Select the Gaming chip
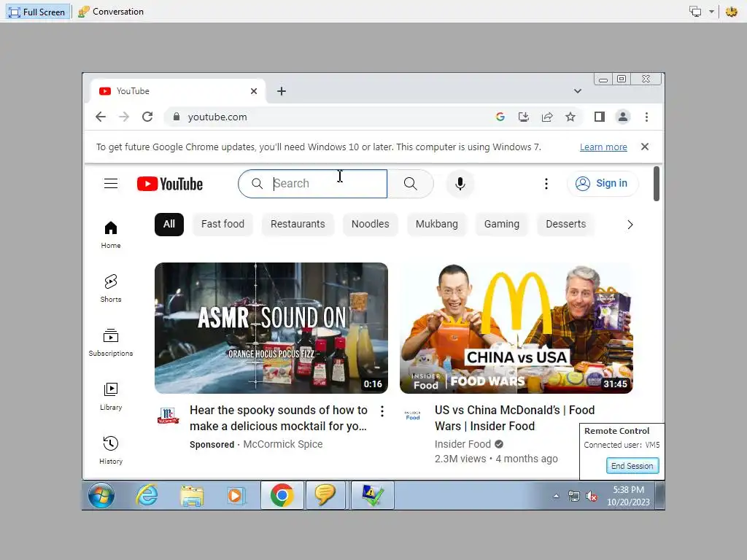The height and width of the screenshot is (560, 747). [502, 225]
